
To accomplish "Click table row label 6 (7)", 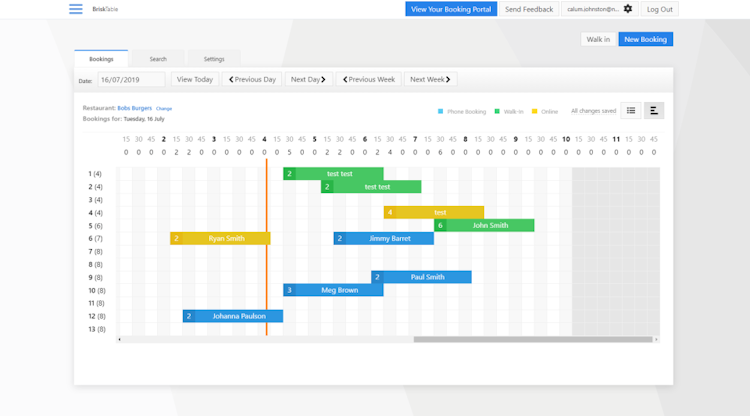I will tap(95, 239).
